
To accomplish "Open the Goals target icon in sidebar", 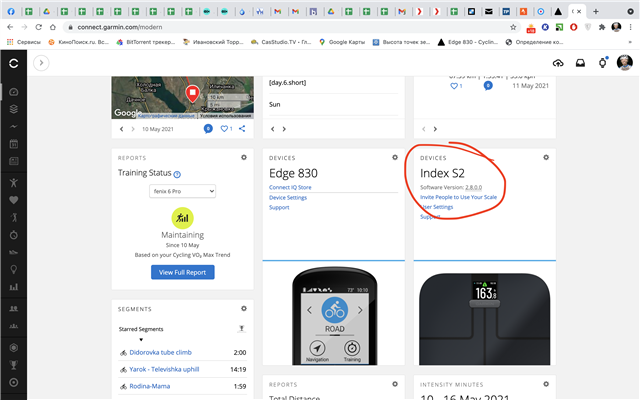I will click(13, 382).
